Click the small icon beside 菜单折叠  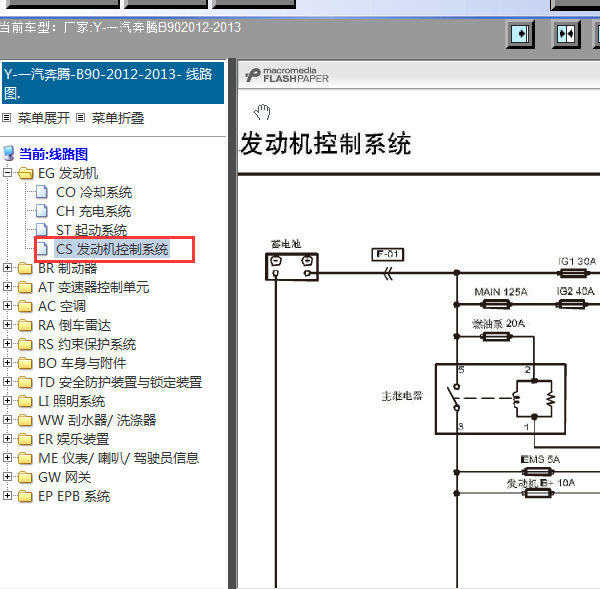point(80,117)
